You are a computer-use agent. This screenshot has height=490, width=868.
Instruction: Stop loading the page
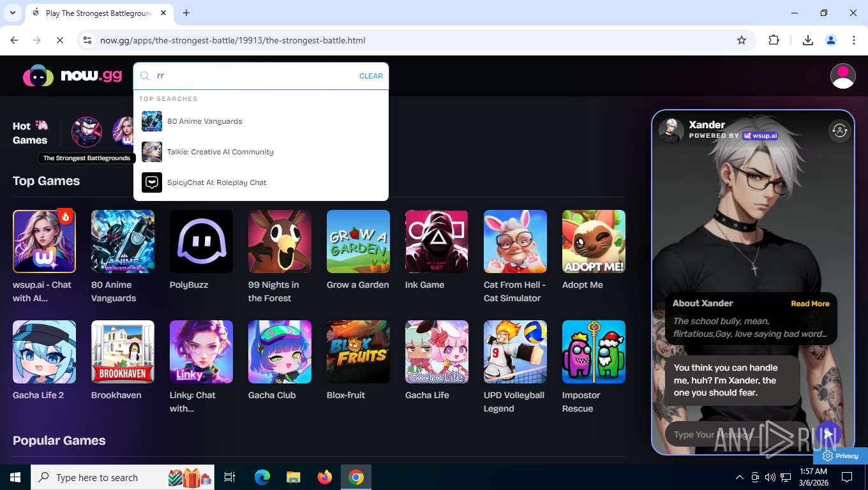click(x=59, y=40)
